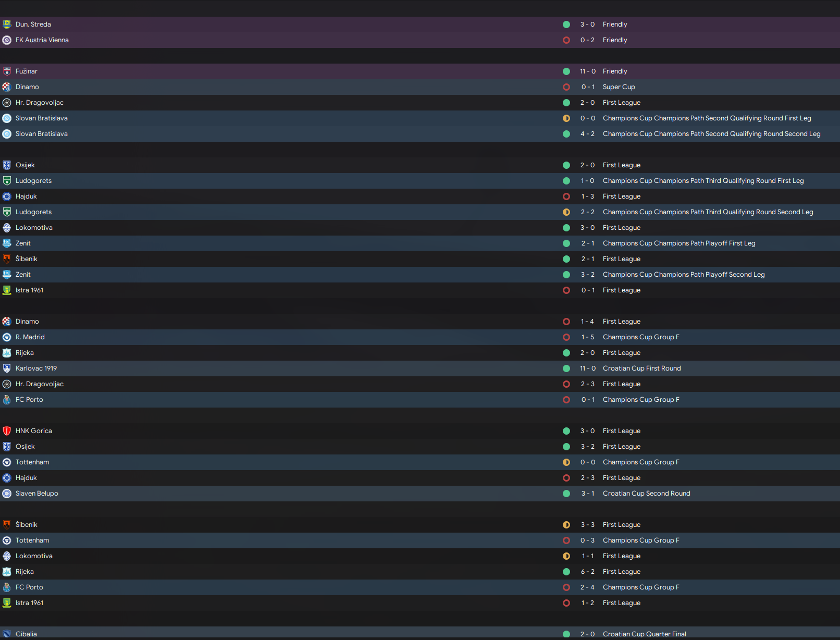Click the Dun. Streda club badge
This screenshot has width=840, height=640.
(7, 24)
